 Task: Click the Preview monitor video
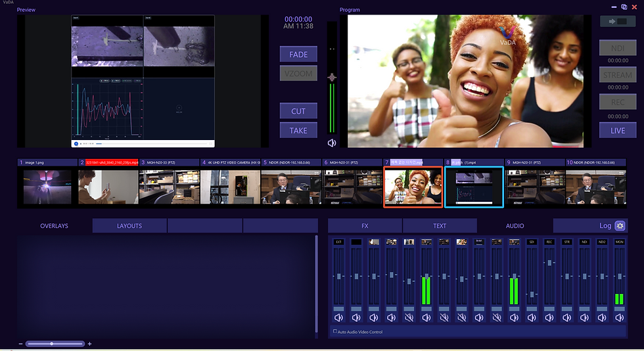click(143, 81)
